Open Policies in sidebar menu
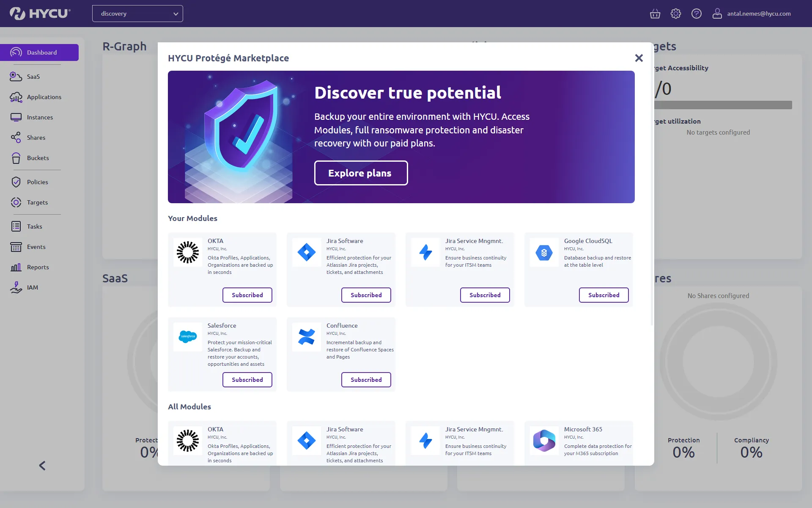 (x=37, y=182)
